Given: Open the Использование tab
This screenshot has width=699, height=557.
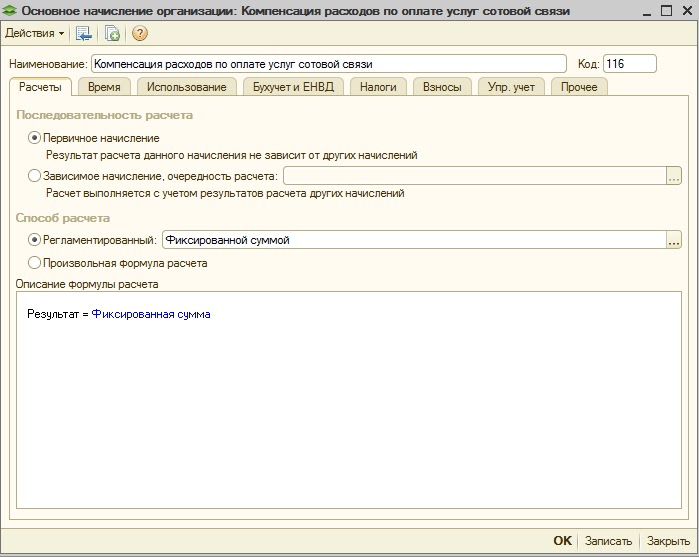Looking at the screenshot, I should [x=187, y=87].
